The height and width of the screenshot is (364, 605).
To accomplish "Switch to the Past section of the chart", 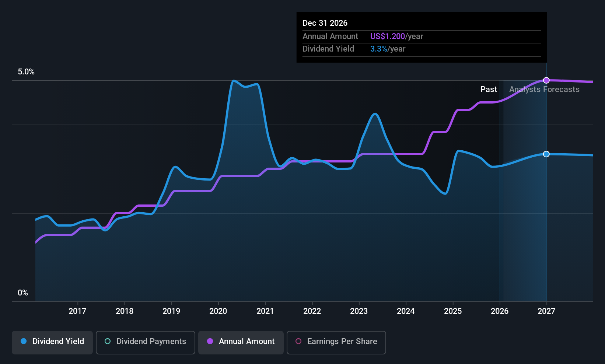I will click(x=489, y=89).
